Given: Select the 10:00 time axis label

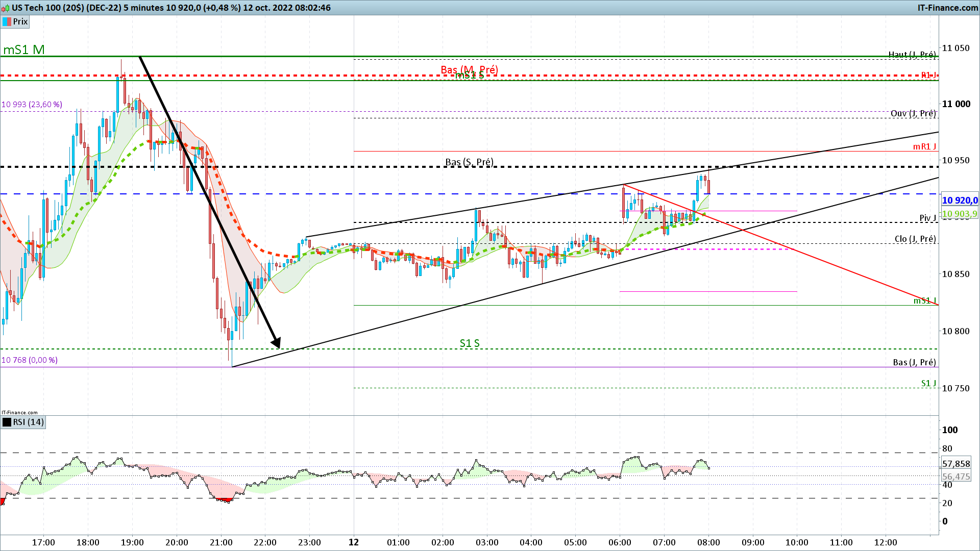Looking at the screenshot, I should tap(797, 542).
